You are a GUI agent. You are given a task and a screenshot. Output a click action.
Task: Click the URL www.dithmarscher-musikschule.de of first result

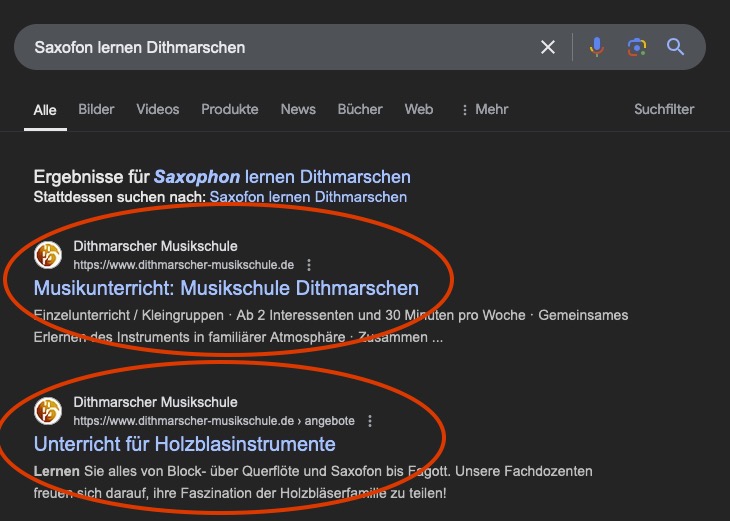click(x=183, y=265)
